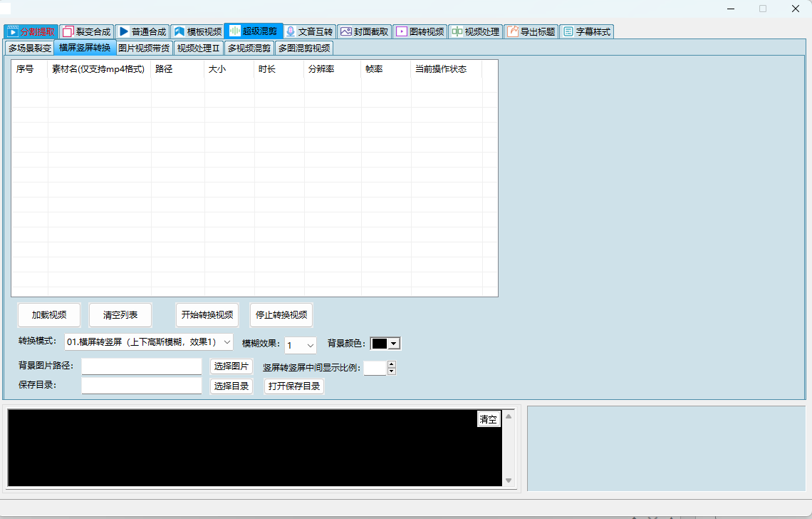812x519 pixels.
Task: Open the 字幕样式 icon tab
Action: [568, 32]
